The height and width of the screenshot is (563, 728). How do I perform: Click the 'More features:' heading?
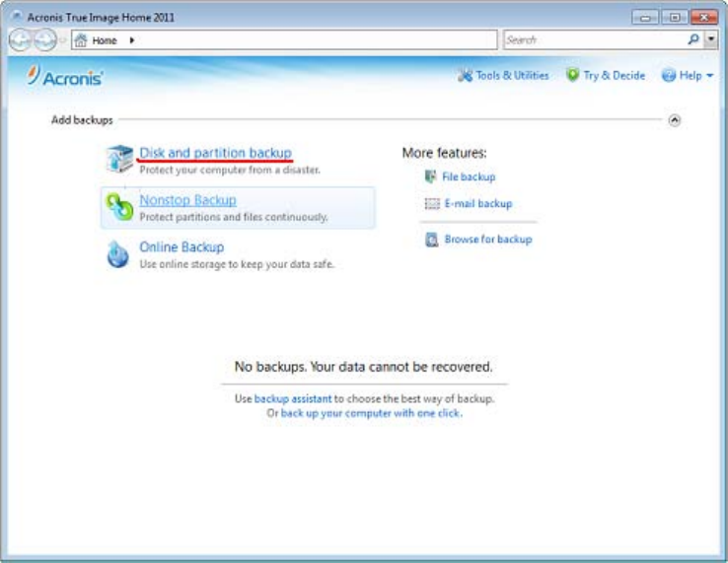[x=444, y=153]
